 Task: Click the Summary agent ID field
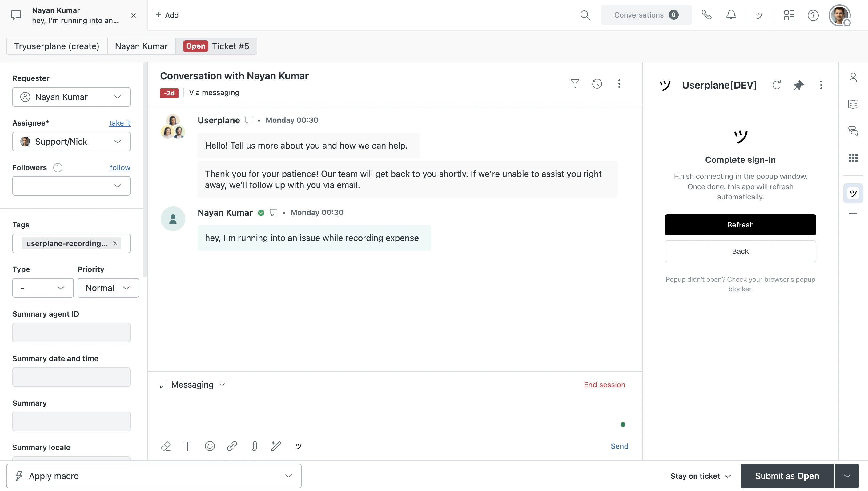click(71, 333)
